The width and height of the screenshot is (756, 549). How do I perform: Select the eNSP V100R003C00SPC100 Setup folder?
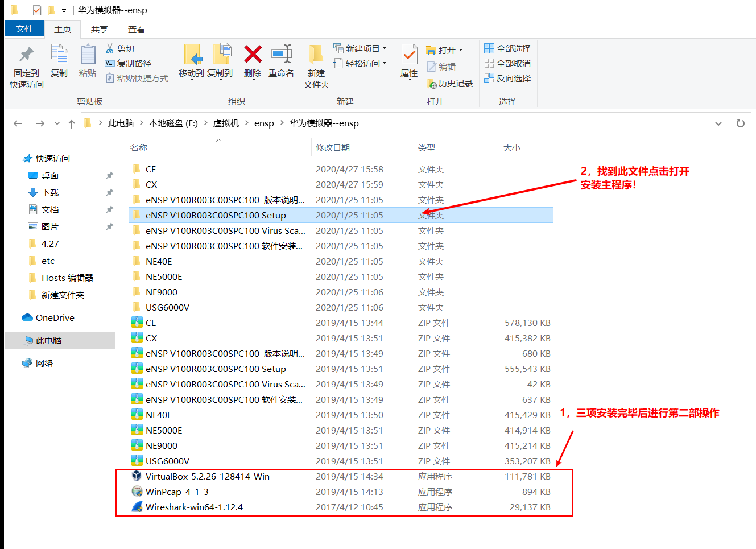(x=341, y=215)
